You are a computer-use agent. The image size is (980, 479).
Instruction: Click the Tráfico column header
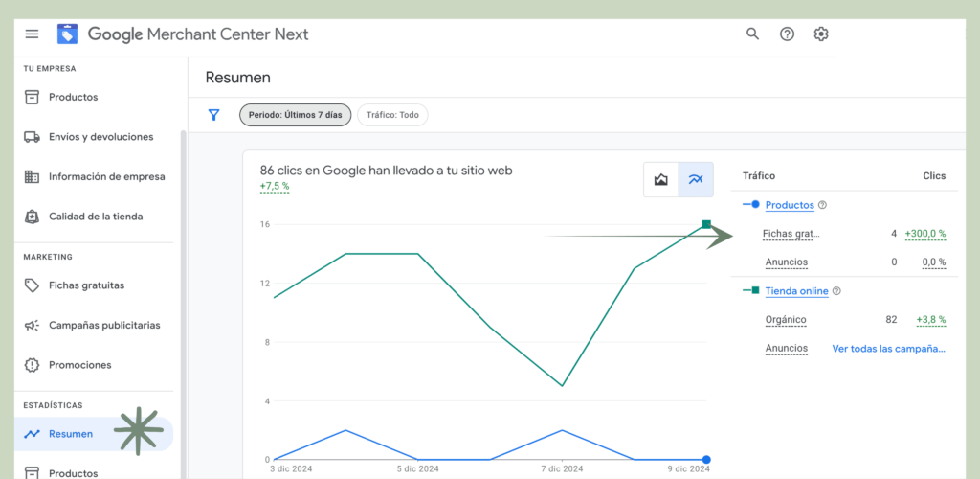(x=759, y=175)
